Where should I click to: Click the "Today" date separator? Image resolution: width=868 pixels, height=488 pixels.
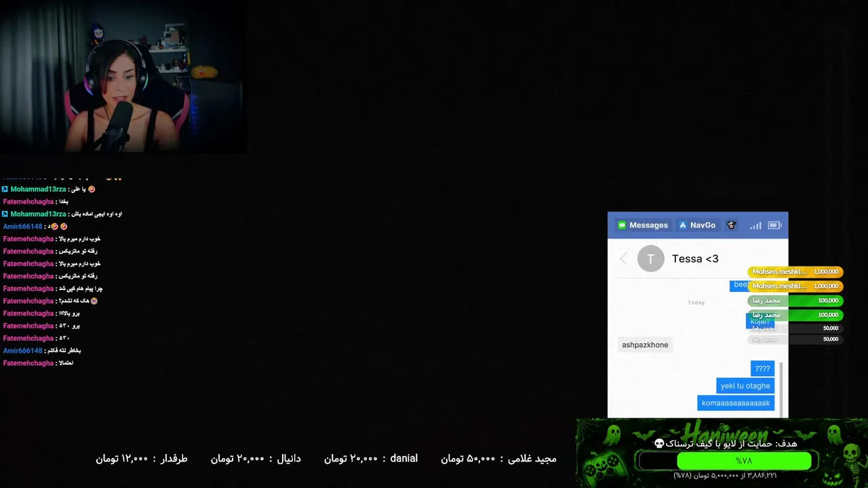[696, 302]
